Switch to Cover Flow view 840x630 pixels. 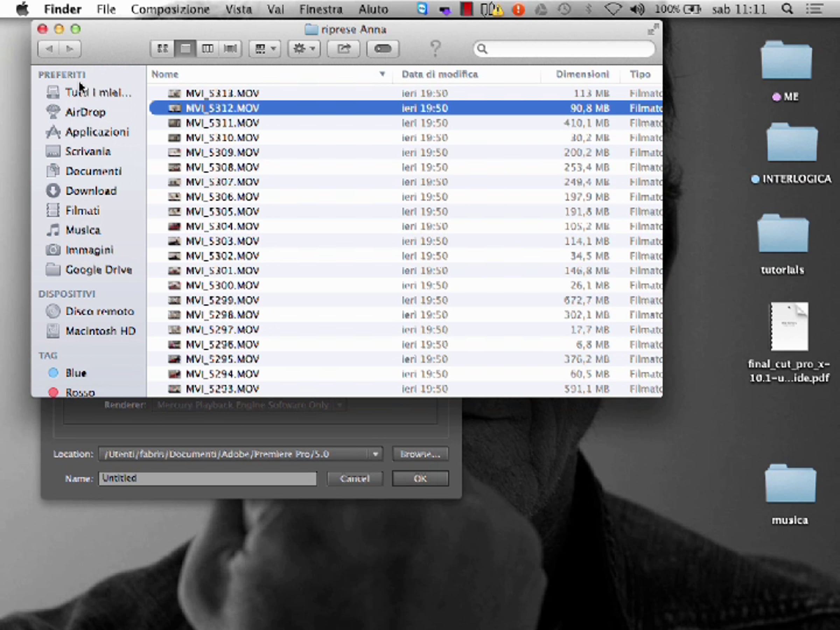(230, 49)
